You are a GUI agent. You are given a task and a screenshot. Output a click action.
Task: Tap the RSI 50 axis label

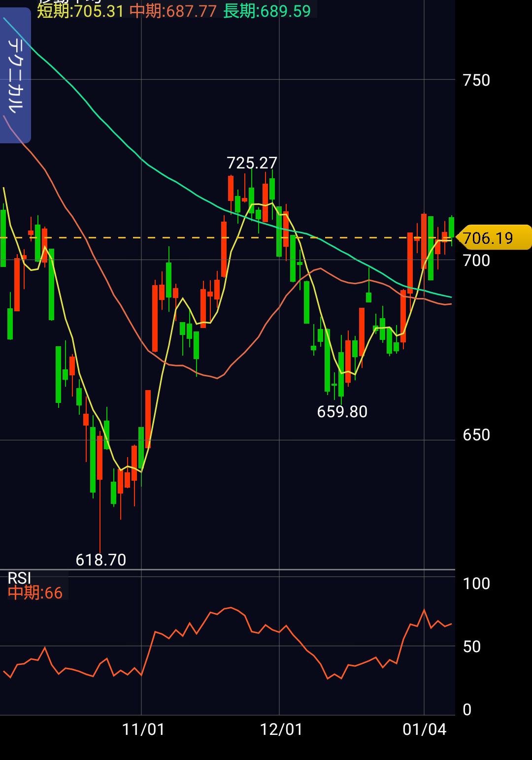pyautogui.click(x=472, y=647)
